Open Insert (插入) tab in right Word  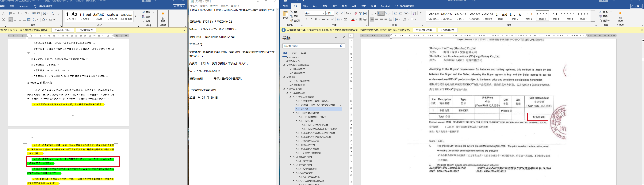(305, 6)
